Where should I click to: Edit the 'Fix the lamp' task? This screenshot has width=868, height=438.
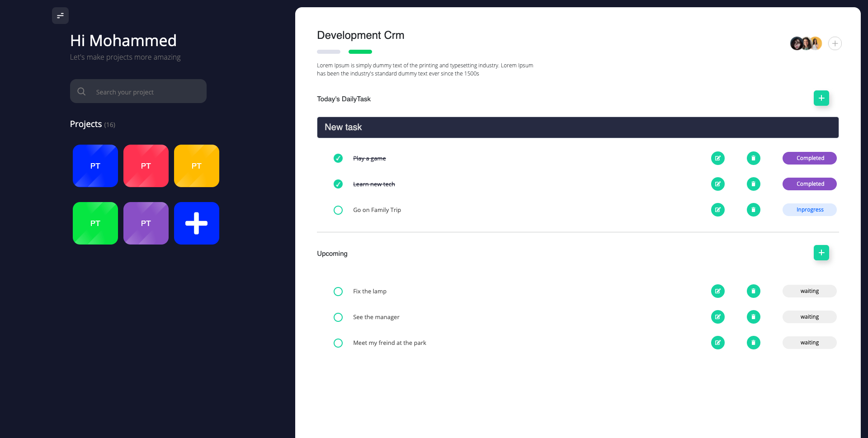pyautogui.click(x=717, y=291)
